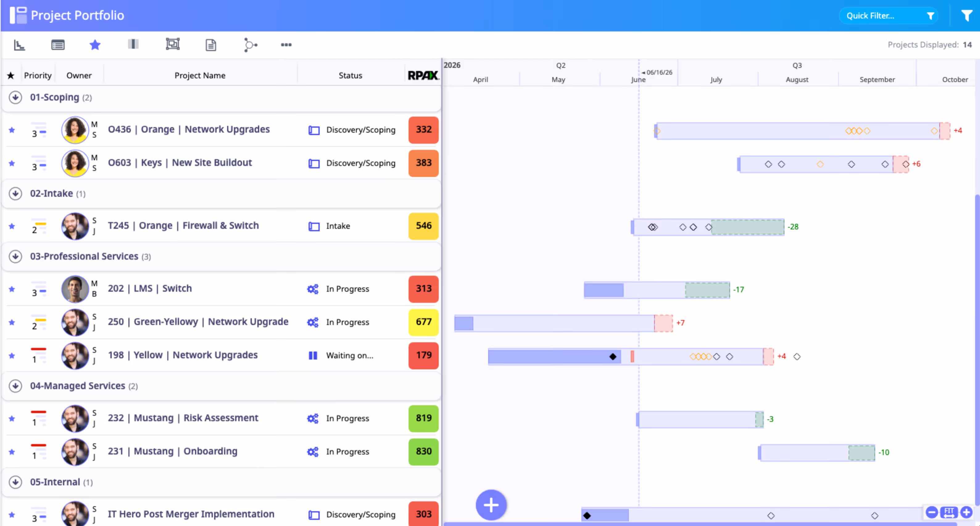The image size is (980, 526).
Task: Open the three-dot more options menu
Action: 286,45
